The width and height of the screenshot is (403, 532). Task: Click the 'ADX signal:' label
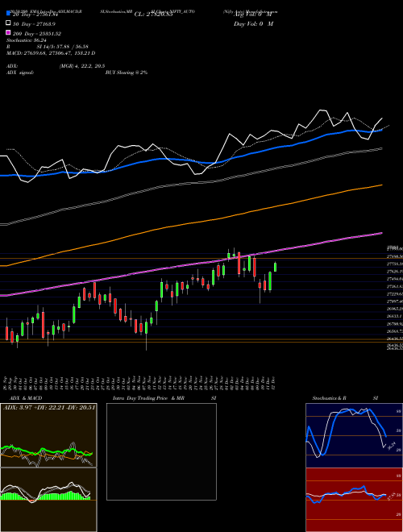pos(19,73)
